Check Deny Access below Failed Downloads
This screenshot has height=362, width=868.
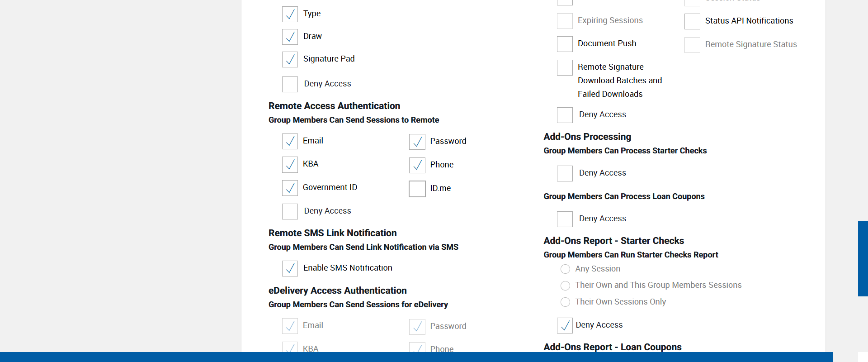click(565, 115)
